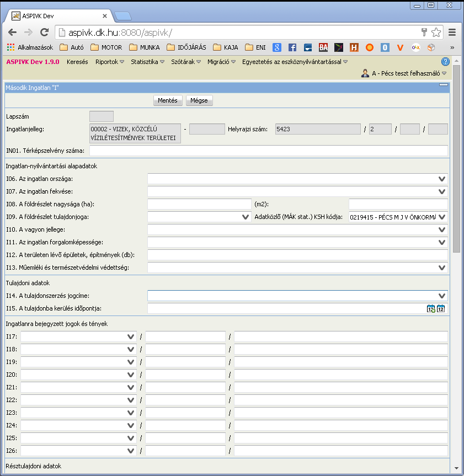Collapse the Második Ingatlan panel

coord(444,85)
